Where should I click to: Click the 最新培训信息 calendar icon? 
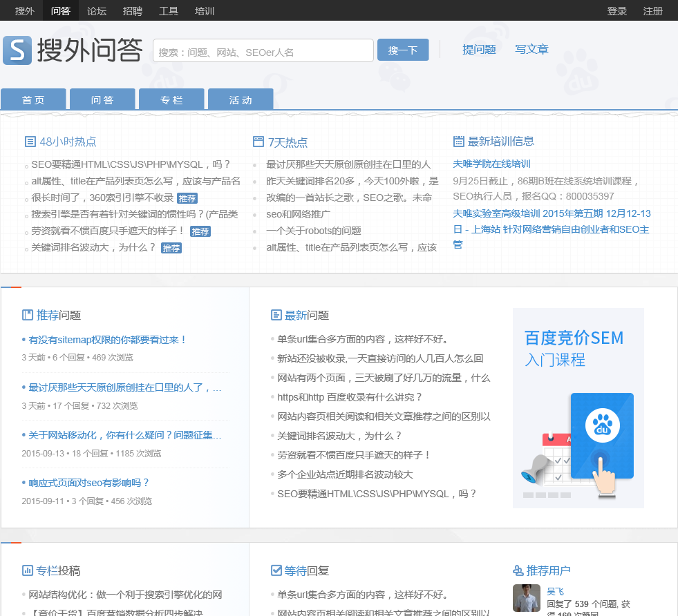458,142
